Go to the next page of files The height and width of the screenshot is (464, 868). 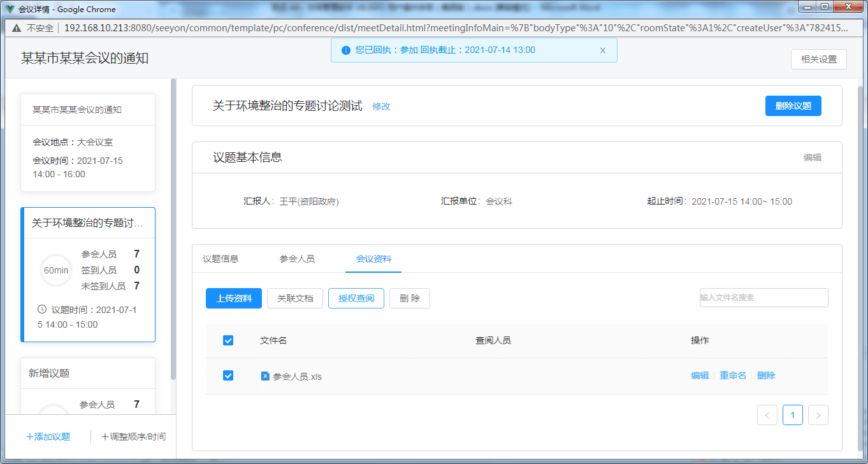(x=818, y=415)
